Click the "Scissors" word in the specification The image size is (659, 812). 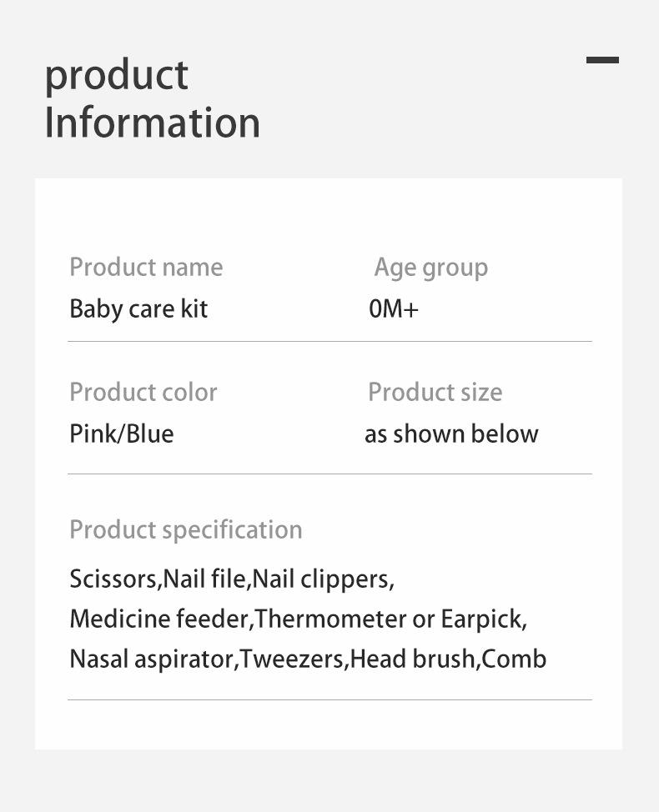coord(113,579)
